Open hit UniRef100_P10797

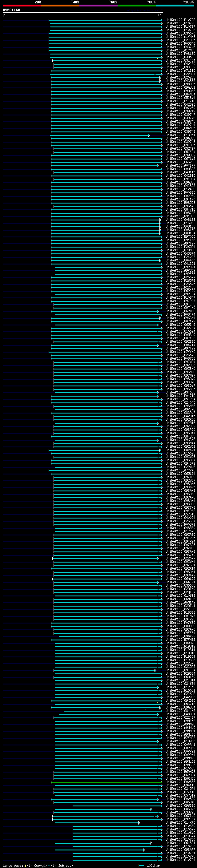pos(180,26)
